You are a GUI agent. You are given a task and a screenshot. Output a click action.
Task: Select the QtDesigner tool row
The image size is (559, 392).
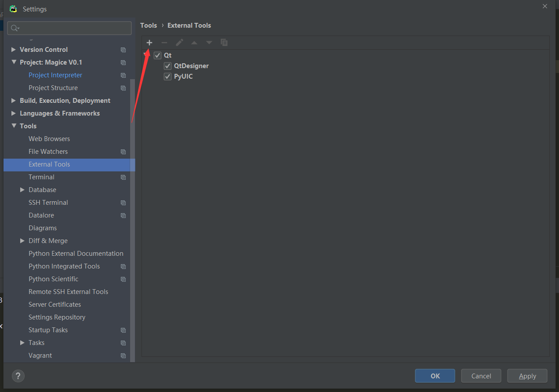[191, 66]
